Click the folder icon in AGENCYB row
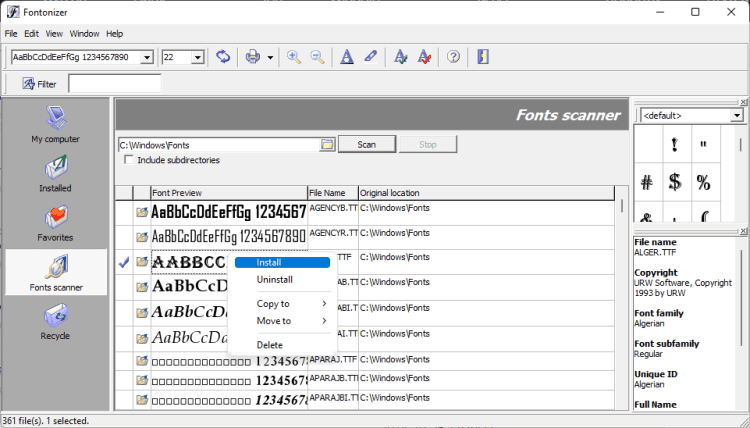The height and width of the screenshot is (428, 750). click(142, 212)
